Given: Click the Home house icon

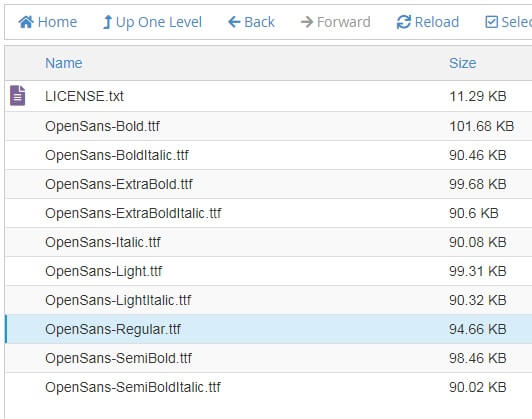Looking at the screenshot, I should tap(26, 22).
